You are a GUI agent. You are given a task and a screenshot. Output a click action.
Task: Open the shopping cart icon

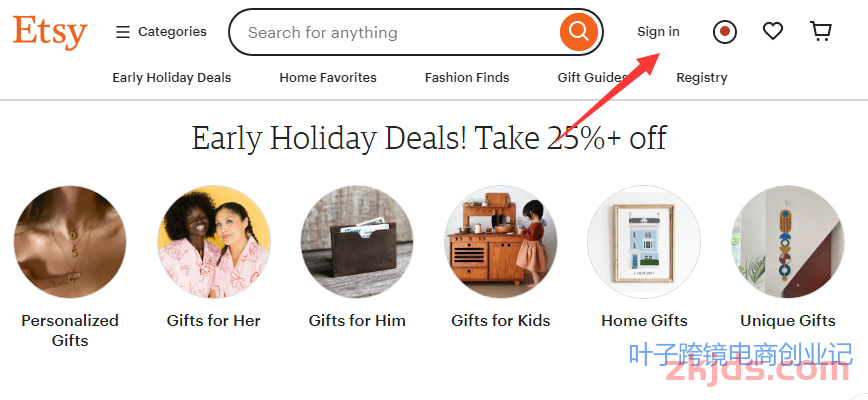click(820, 32)
